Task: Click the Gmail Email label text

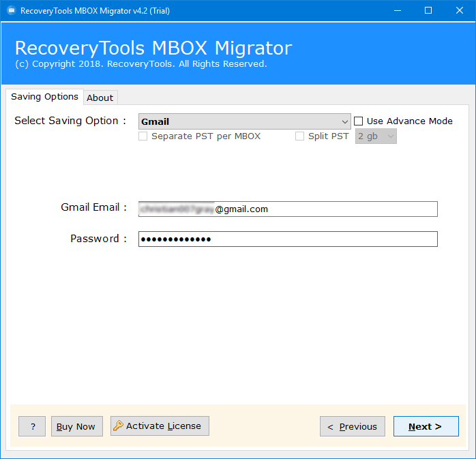Action: [93, 207]
